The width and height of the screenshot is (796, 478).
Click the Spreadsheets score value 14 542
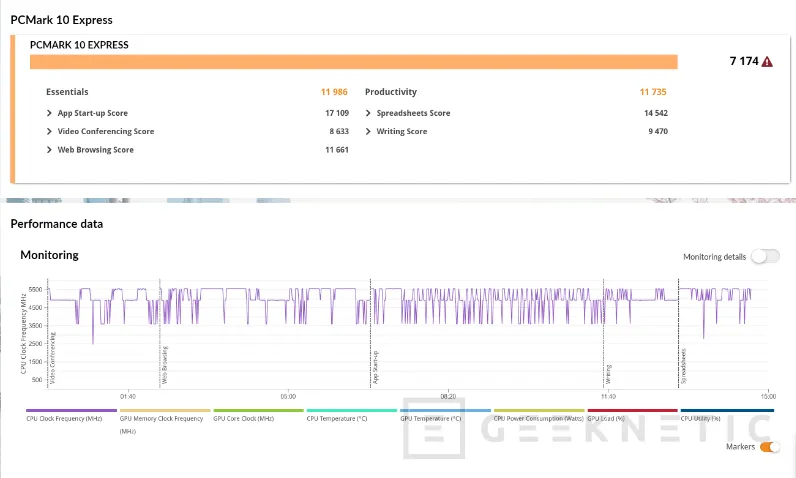point(656,113)
